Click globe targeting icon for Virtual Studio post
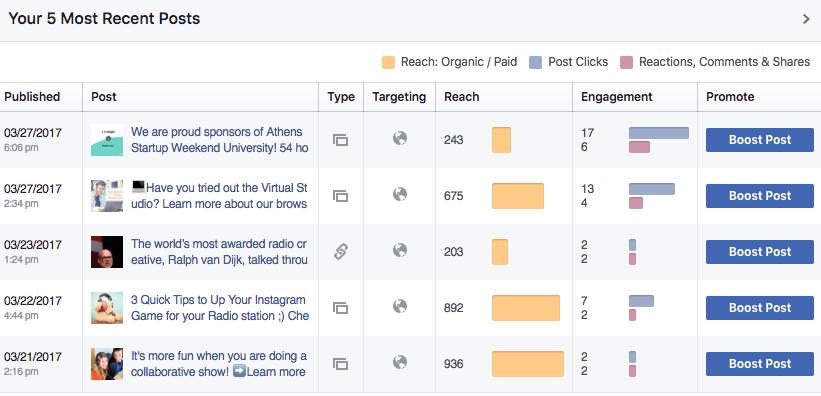Screen dimensions: 821x396 [400, 194]
